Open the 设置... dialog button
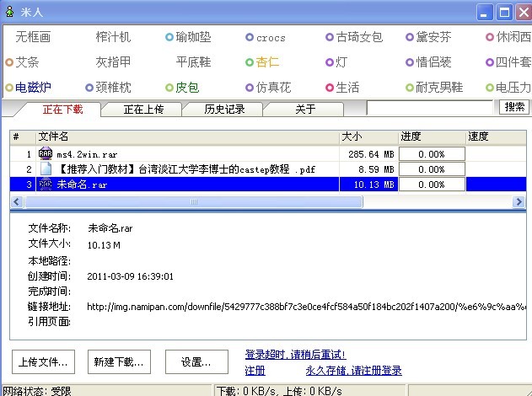532x396 pixels. 196,361
